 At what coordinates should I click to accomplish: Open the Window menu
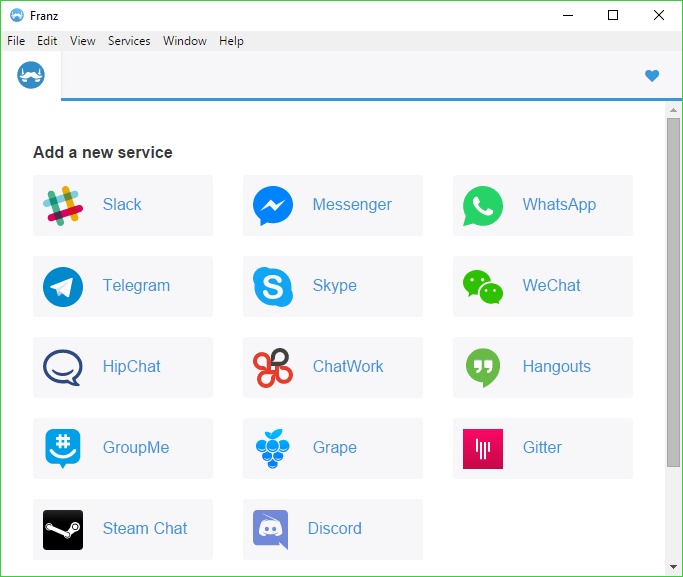point(185,41)
